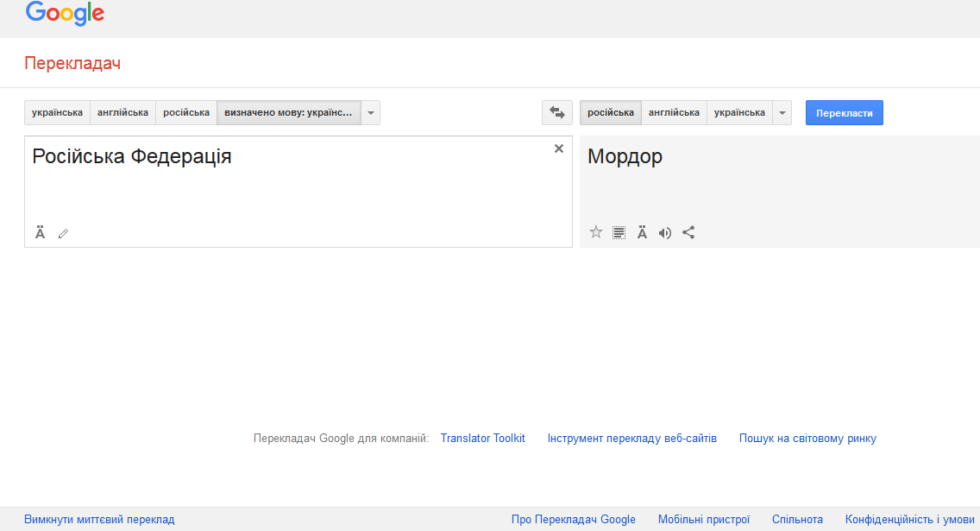This screenshot has width=980, height=531.
Task: Select detected language tab визначено мову
Action: coord(289,112)
